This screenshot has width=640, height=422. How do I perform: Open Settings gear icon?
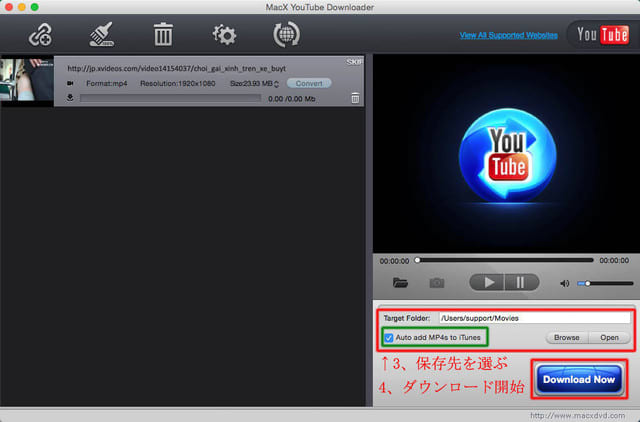[x=224, y=35]
